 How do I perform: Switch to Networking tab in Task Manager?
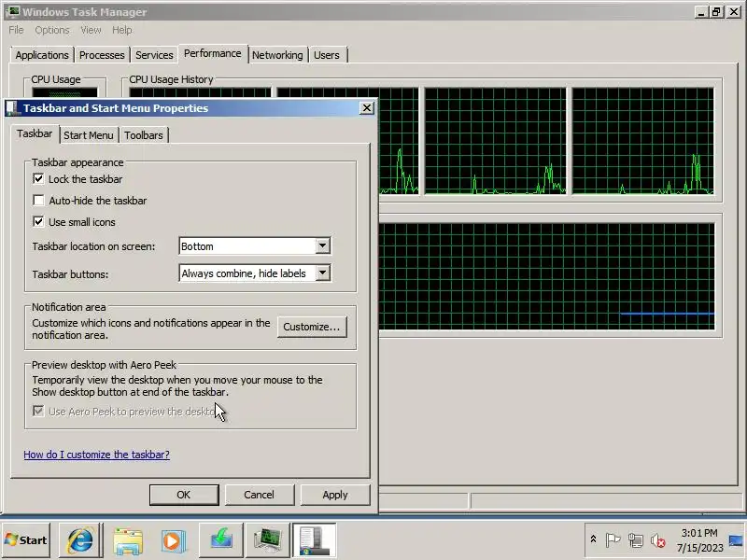[277, 55]
